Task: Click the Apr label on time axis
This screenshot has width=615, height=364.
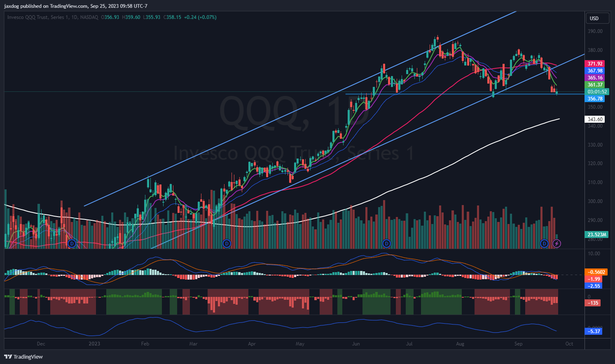Action: [252, 344]
